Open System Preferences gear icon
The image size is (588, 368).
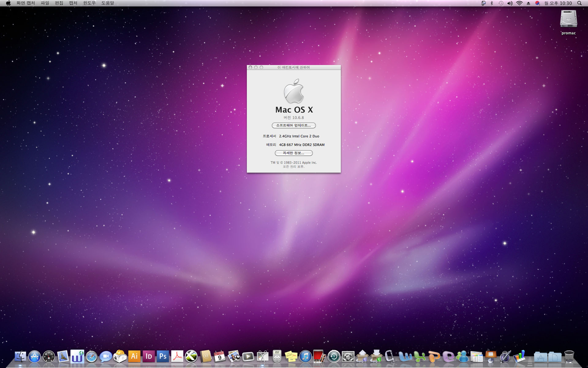coord(348,357)
